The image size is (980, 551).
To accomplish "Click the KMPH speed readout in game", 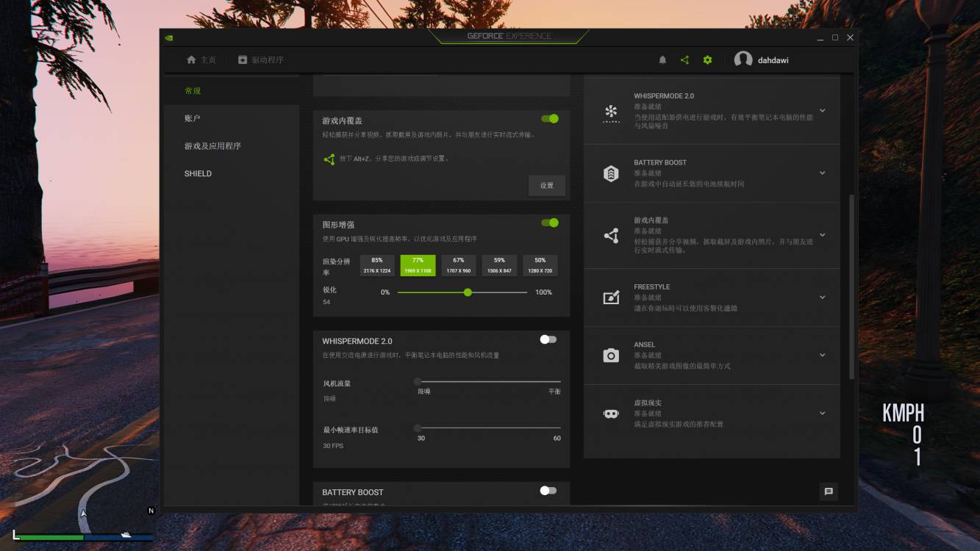I will coord(903,413).
